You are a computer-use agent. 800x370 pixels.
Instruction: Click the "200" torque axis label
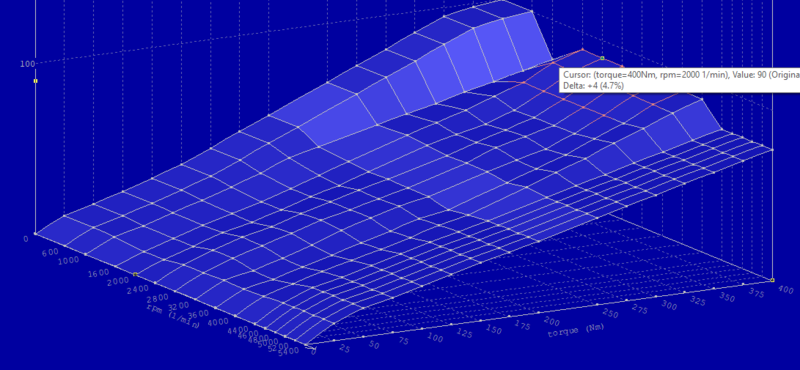552,322
